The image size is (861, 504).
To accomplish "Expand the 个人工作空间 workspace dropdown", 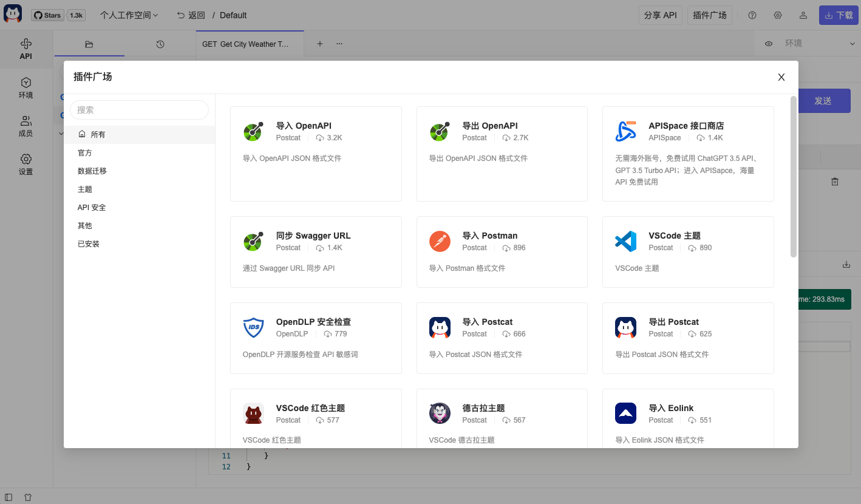I will [129, 15].
